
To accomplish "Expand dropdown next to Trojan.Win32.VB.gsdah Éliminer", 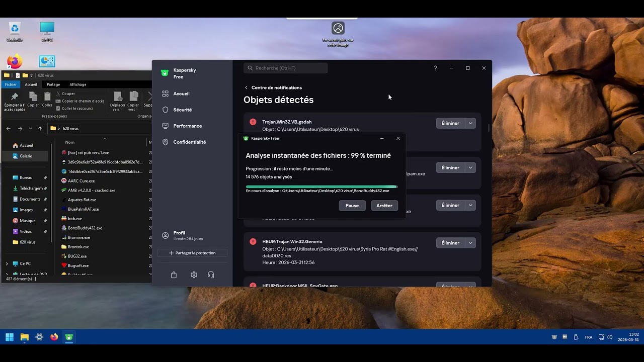I will (x=470, y=123).
